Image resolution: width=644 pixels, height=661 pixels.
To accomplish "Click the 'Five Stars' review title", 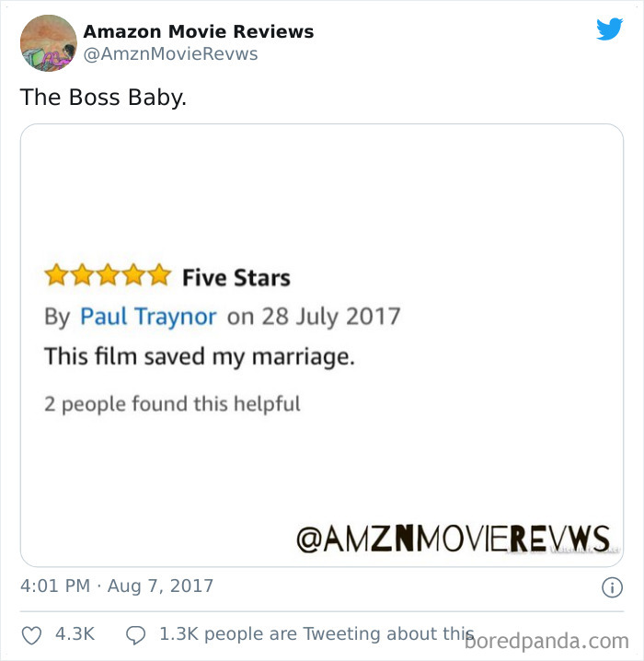I will (236, 278).
